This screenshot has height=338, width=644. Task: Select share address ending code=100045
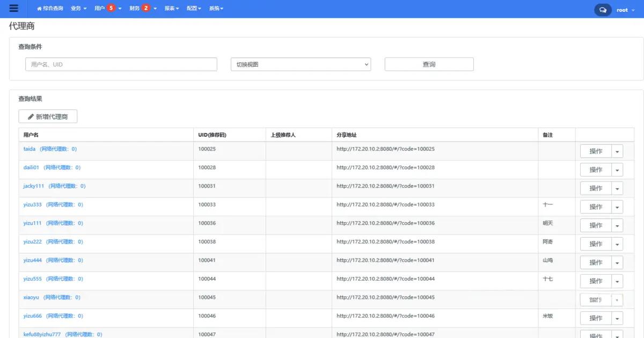(386, 297)
